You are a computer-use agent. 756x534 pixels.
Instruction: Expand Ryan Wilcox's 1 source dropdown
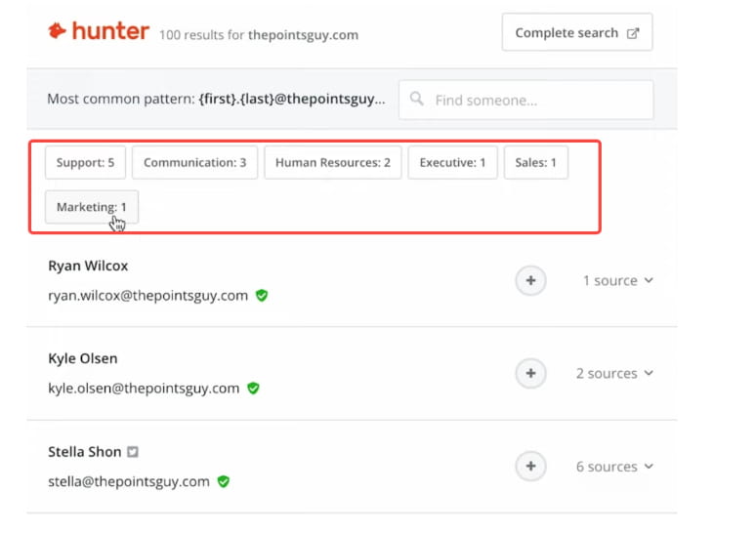(x=617, y=281)
